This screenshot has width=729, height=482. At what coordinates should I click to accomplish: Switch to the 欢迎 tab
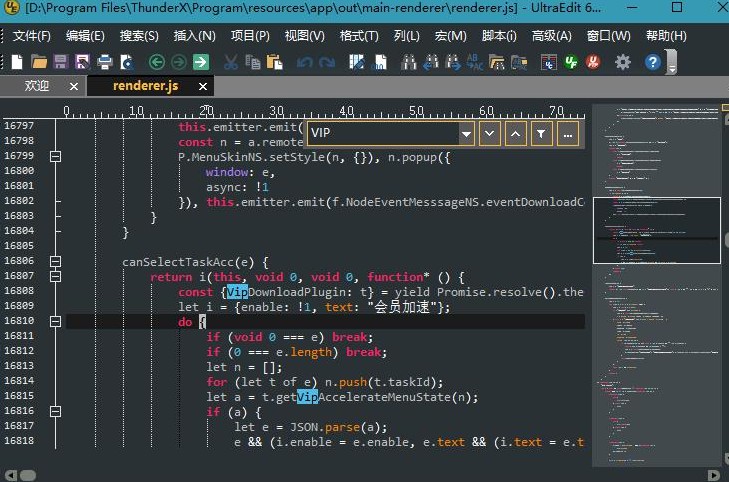[x=37, y=86]
